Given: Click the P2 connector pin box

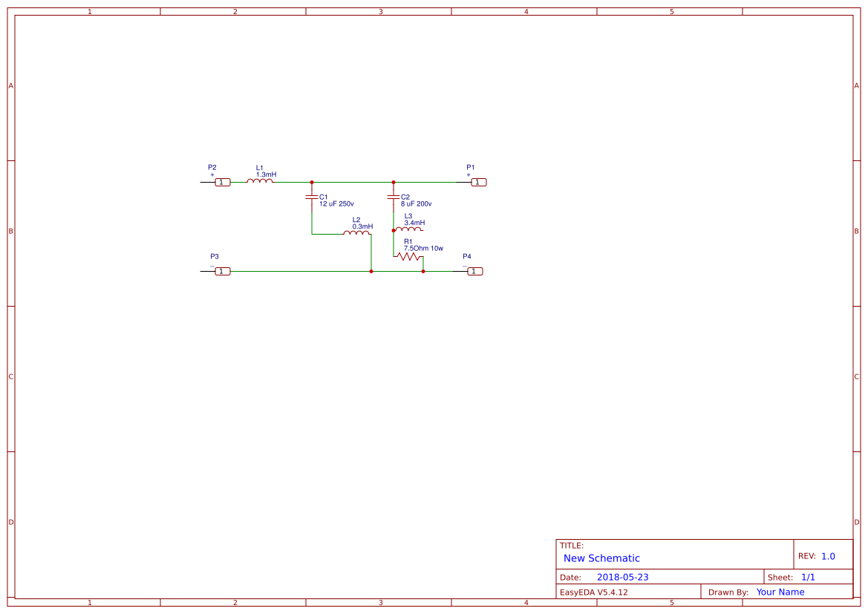Looking at the screenshot, I should pos(223,182).
